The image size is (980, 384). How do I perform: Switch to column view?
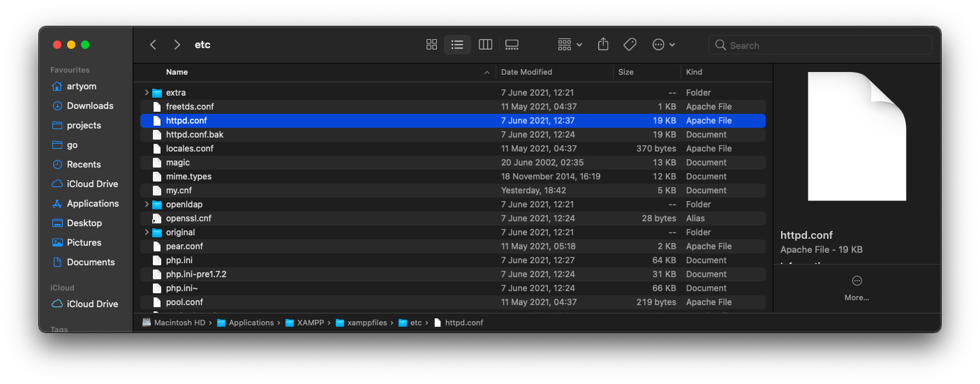[485, 45]
